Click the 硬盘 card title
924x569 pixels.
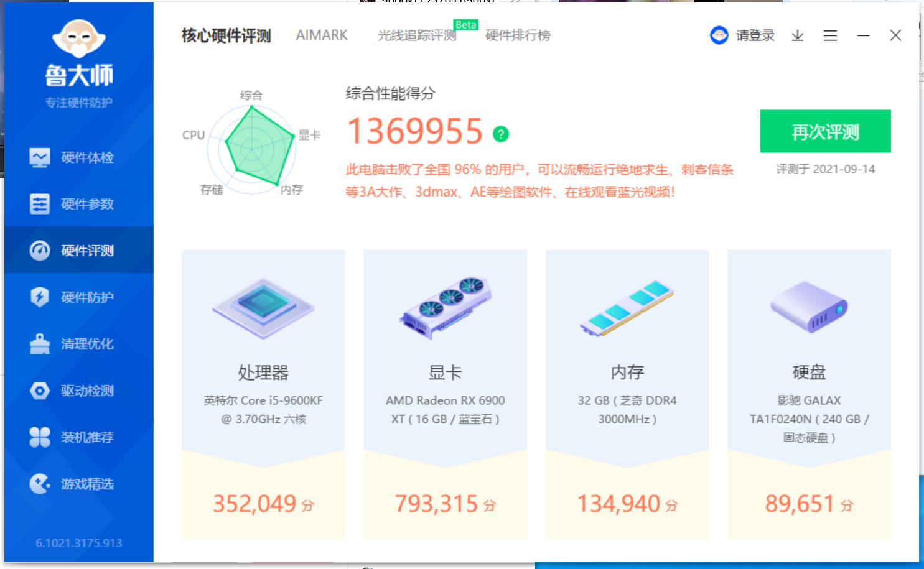[809, 372]
